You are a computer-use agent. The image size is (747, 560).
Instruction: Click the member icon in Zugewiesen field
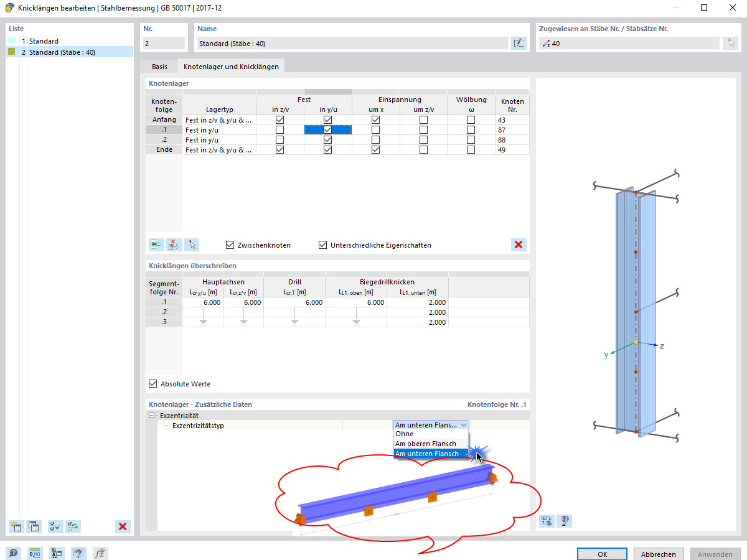click(546, 44)
